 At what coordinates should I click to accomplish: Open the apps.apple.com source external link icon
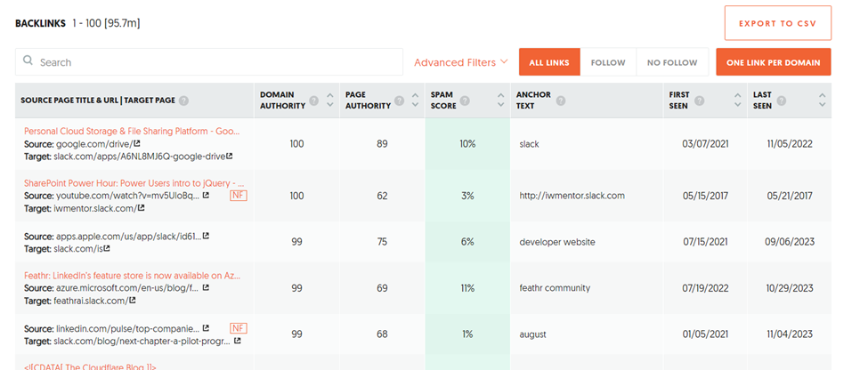pos(207,236)
